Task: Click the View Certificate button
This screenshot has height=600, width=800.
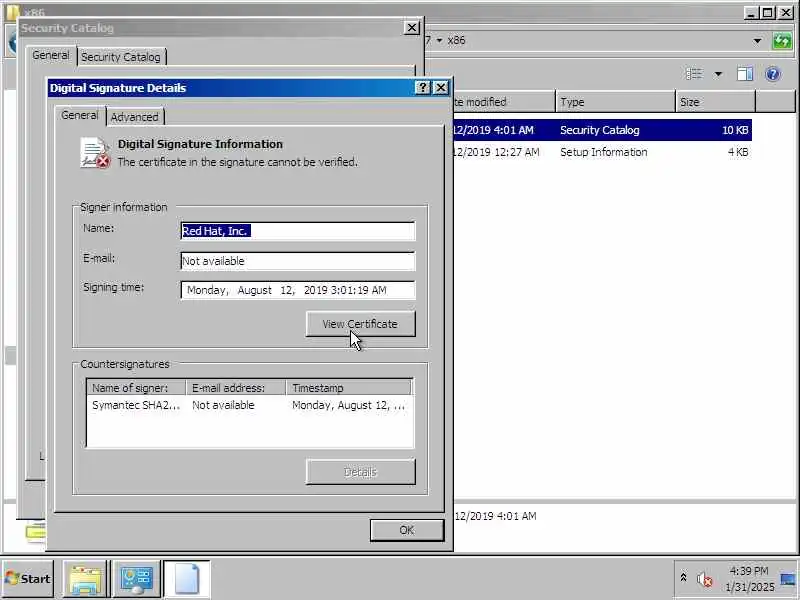Action: (x=361, y=324)
